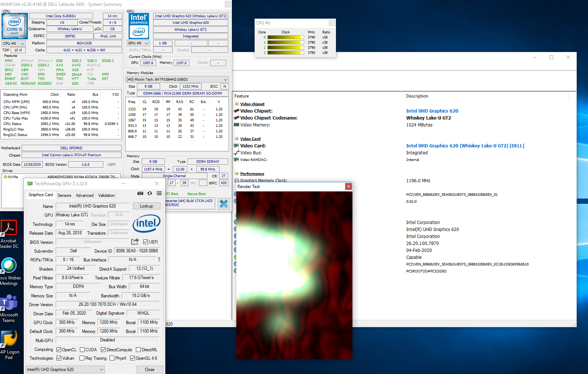Image resolution: width=588 pixels, height=374 pixels.
Task: Click the Lookup button
Action: point(147,206)
